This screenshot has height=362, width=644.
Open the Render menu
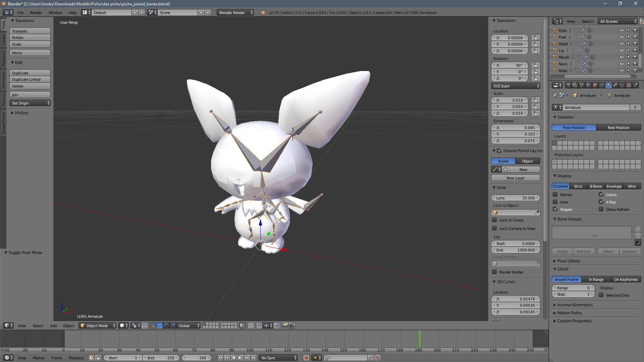(x=36, y=13)
